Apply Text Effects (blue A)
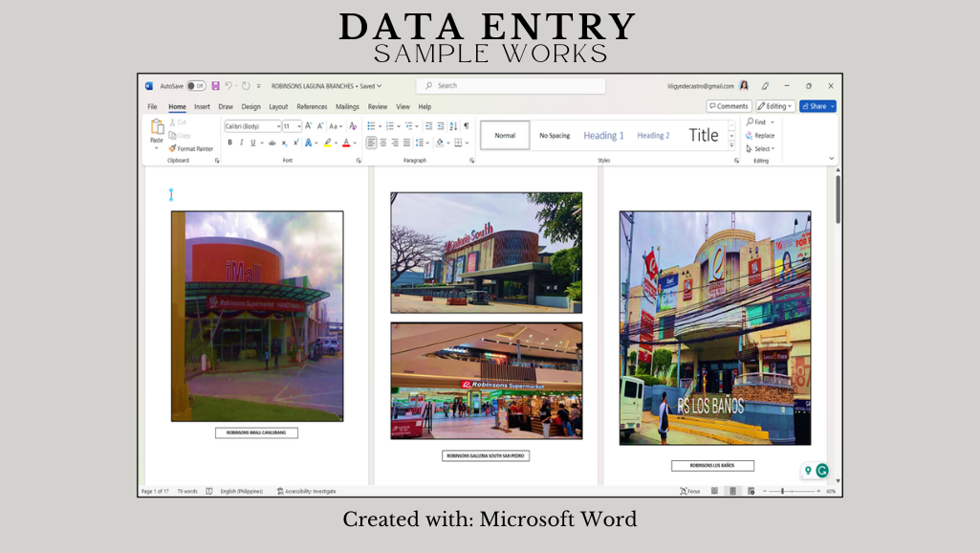This screenshot has width=980, height=553. 308,143
